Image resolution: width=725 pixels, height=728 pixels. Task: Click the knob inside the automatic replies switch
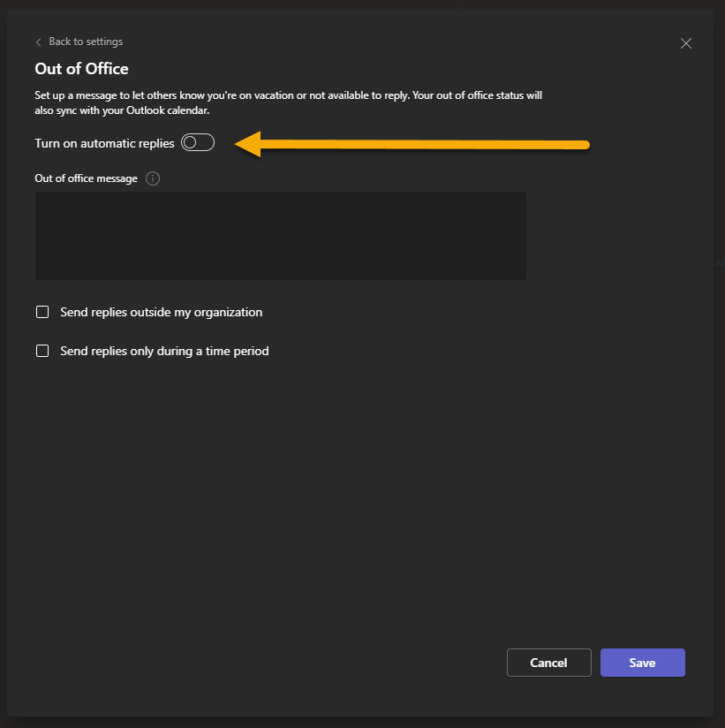click(x=190, y=143)
